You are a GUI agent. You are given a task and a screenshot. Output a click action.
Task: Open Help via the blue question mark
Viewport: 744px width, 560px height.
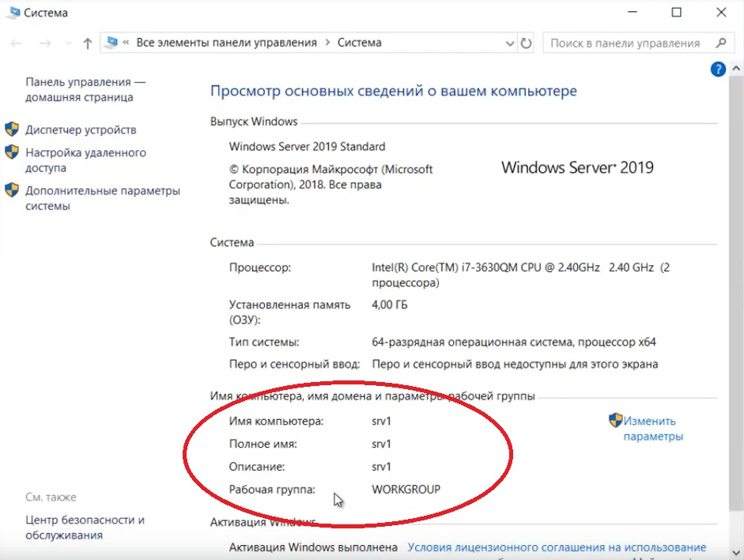tap(718, 70)
